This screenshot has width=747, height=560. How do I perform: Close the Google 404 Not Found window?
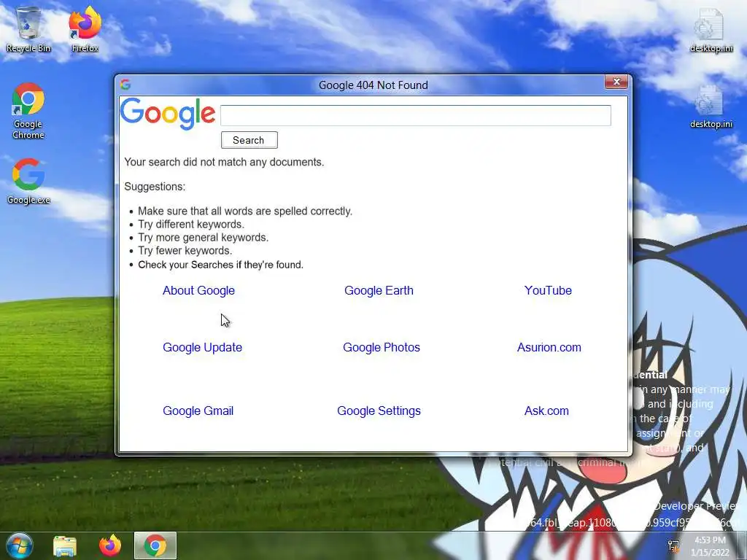(x=616, y=82)
